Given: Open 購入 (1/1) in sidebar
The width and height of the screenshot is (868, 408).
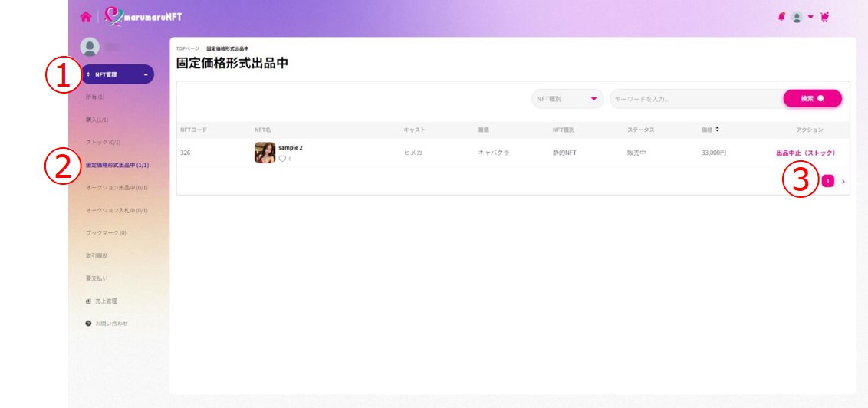Looking at the screenshot, I should [x=97, y=120].
